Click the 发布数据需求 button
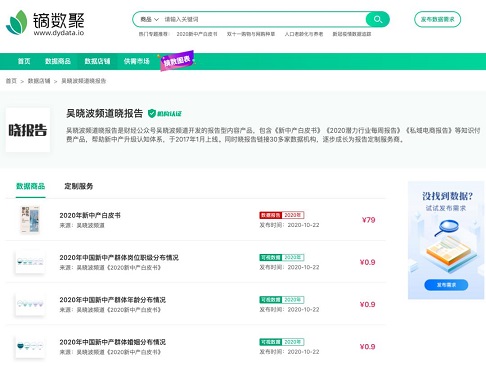Viewport: 486px width, 367px height. (x=437, y=19)
